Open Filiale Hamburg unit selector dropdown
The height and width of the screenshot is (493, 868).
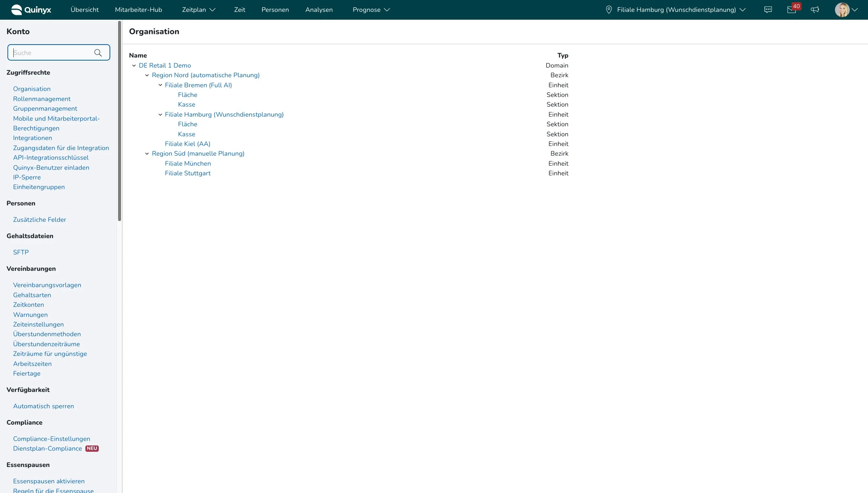pos(676,10)
